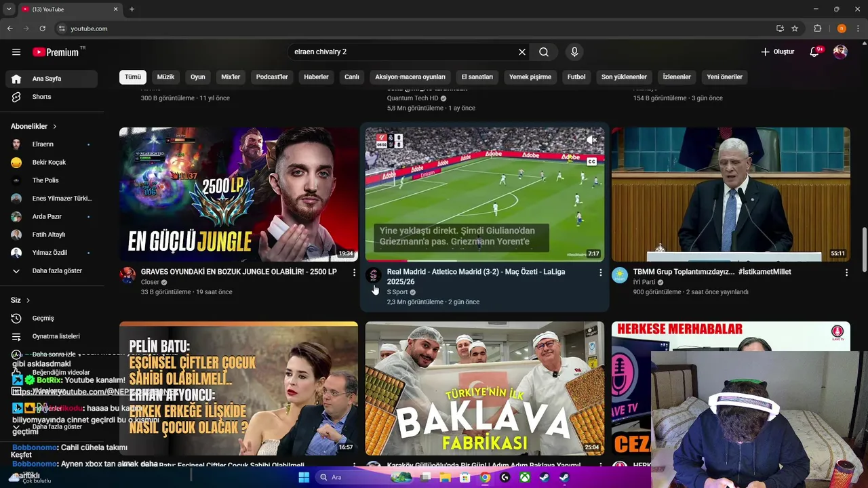
Task: Open S Sport channel avatar
Action: coord(374,275)
